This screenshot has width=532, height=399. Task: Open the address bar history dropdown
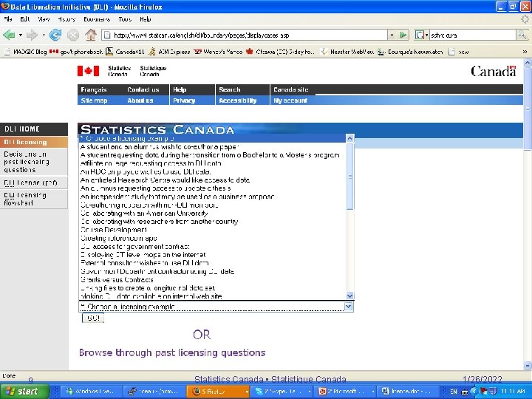tap(392, 35)
